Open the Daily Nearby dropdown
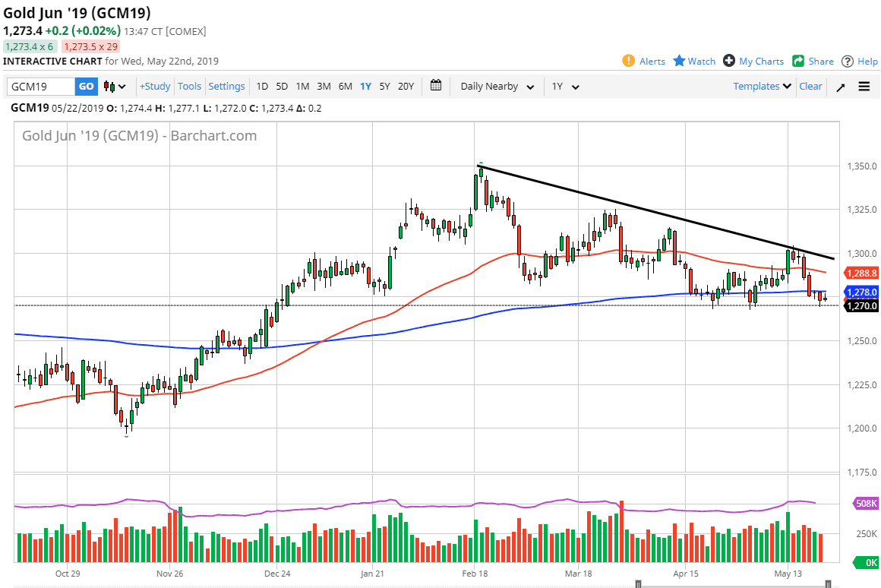881x588 pixels. [495, 87]
